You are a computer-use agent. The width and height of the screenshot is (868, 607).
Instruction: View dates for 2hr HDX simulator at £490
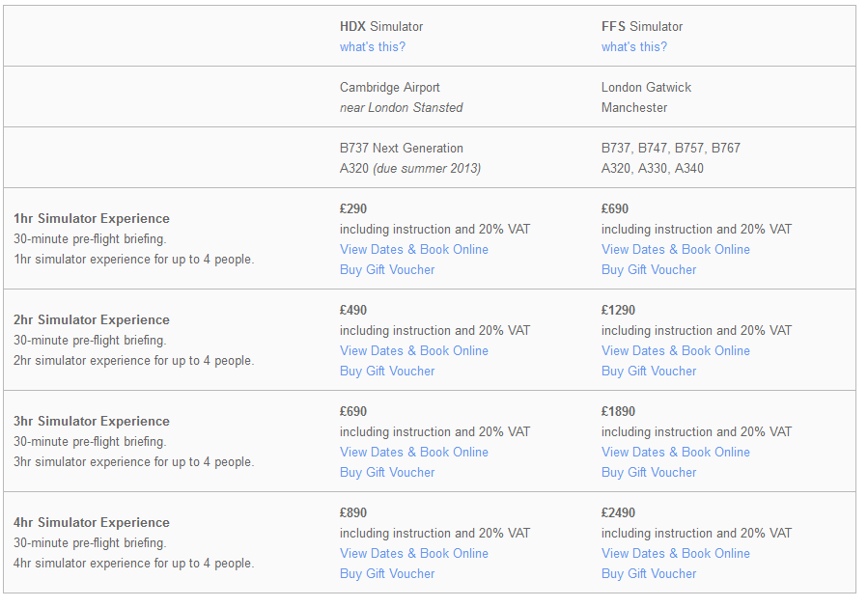pyautogui.click(x=414, y=350)
